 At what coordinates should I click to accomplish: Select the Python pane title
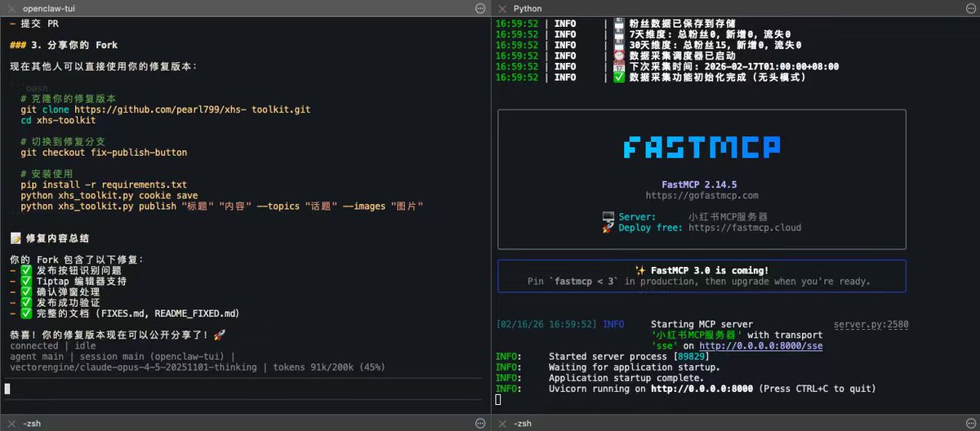pos(528,8)
